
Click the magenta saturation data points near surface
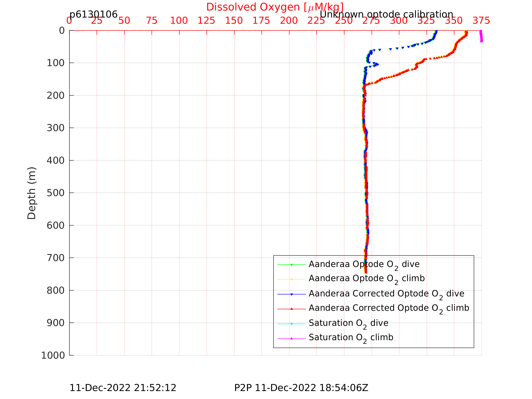point(481,36)
